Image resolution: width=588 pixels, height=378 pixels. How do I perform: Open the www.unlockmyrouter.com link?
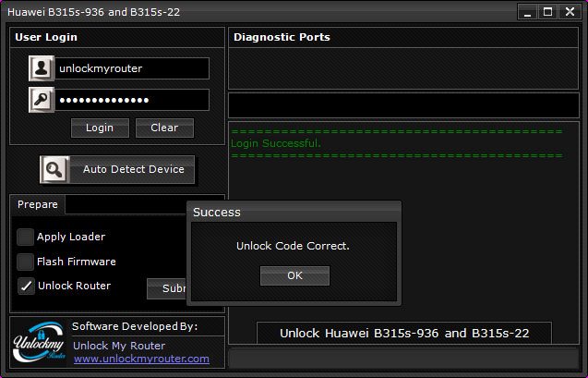coord(141,359)
